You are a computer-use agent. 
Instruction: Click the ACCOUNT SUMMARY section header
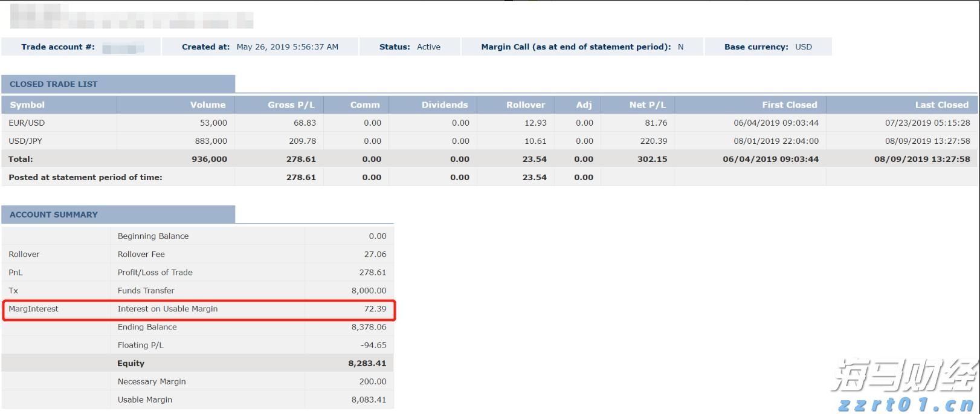(54, 215)
